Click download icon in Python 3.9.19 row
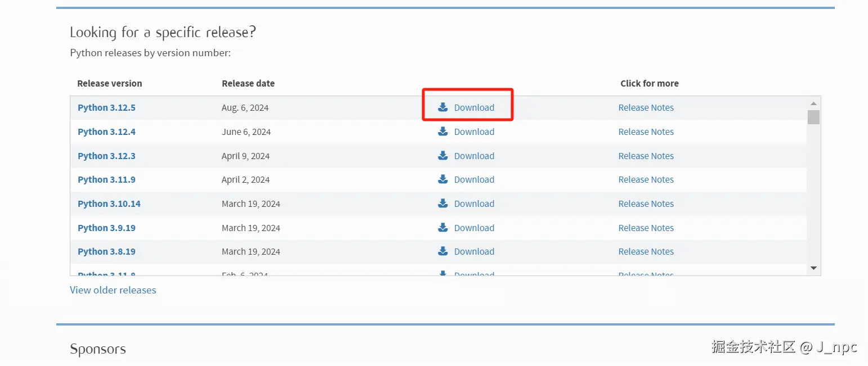868x366 pixels. (x=443, y=228)
